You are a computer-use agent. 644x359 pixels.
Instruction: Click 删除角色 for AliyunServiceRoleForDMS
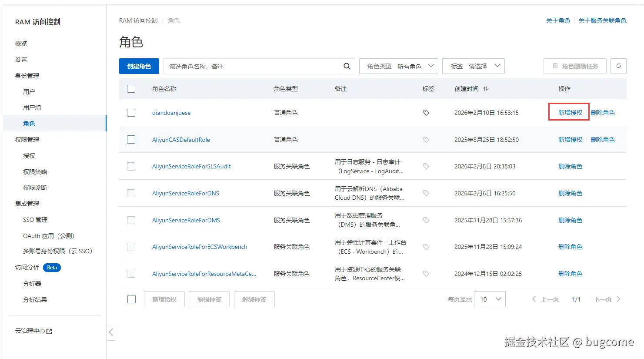570,220
